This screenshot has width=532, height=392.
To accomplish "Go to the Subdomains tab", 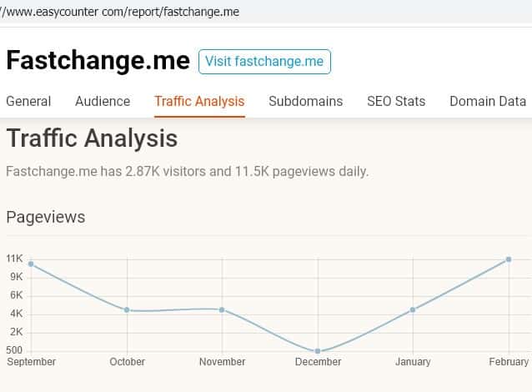I will 305,102.
